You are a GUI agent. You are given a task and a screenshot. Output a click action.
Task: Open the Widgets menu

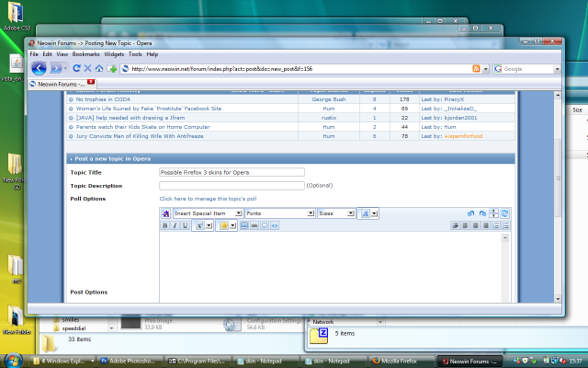click(114, 54)
